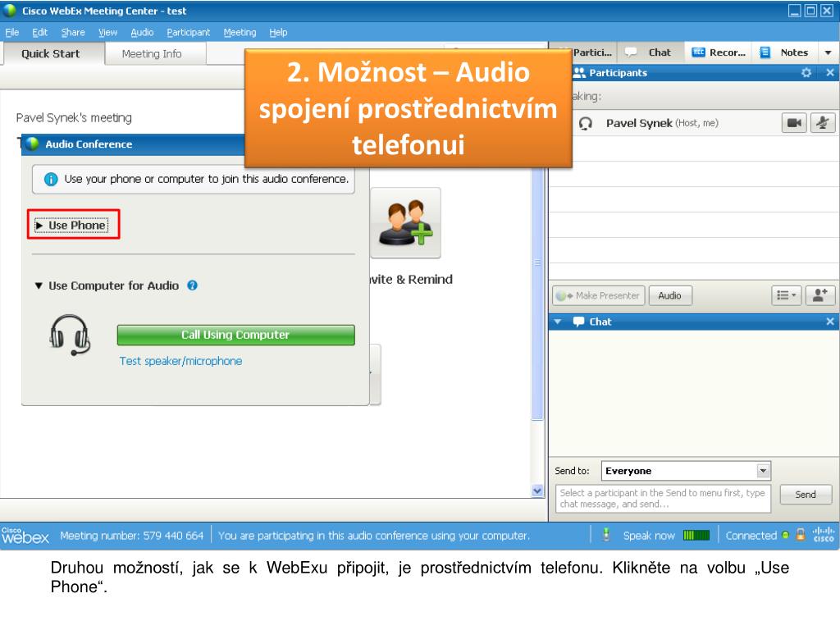Click the microphone status icon in status bar
Image resolution: width=840 pixels, height=630 pixels.
click(606, 535)
